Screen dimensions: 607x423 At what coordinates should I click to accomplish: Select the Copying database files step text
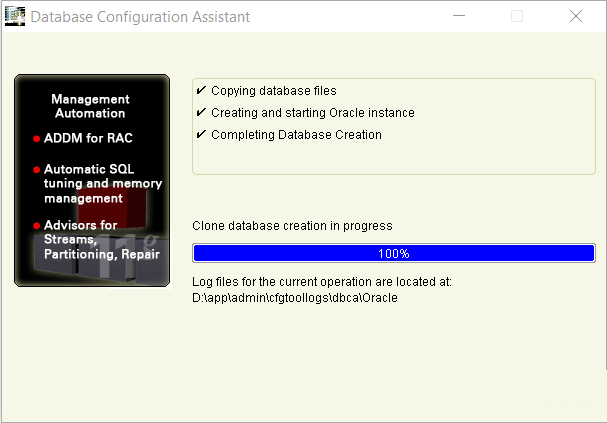pos(273,91)
